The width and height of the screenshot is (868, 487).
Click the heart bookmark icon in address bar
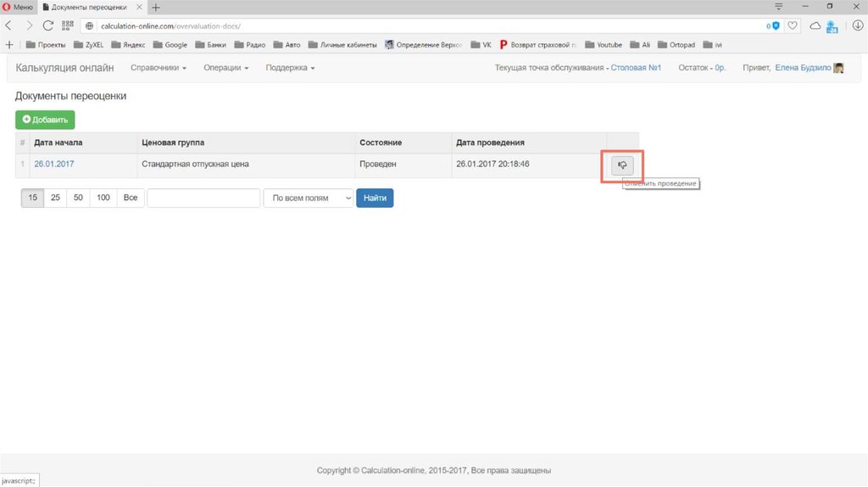coord(793,25)
